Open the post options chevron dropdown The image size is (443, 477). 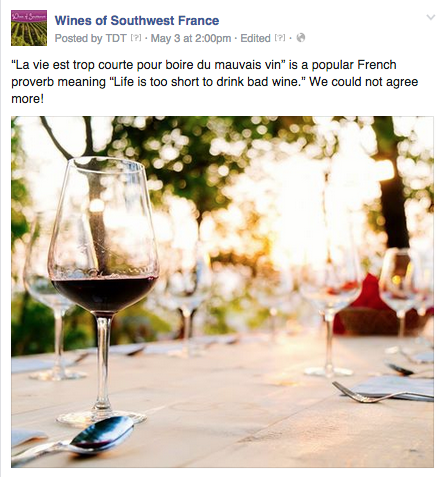coord(431,17)
